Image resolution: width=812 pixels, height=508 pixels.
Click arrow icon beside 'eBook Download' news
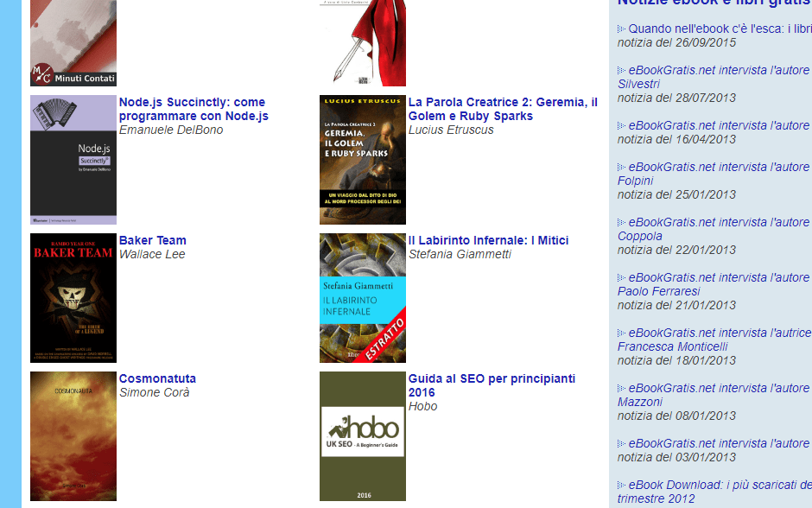pos(621,486)
